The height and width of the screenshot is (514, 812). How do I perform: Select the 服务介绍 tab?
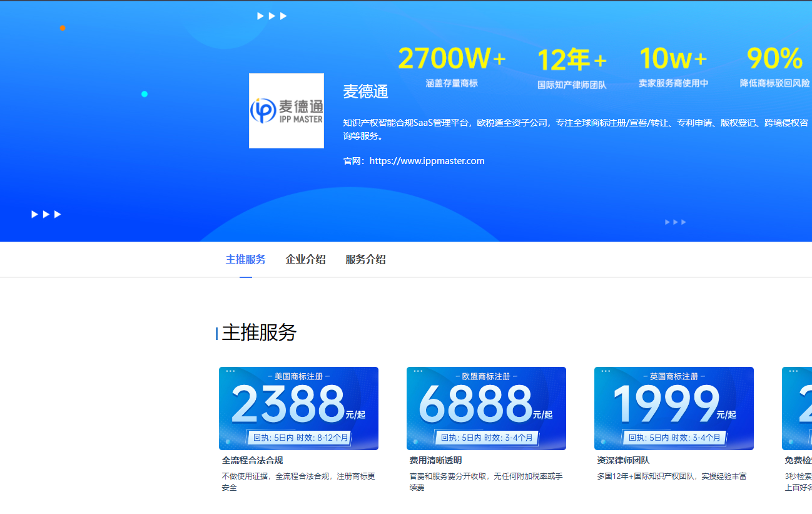coord(365,259)
